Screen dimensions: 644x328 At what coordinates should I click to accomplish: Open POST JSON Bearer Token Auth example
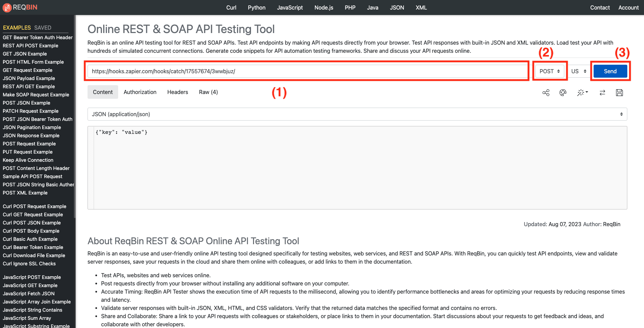coord(38,119)
